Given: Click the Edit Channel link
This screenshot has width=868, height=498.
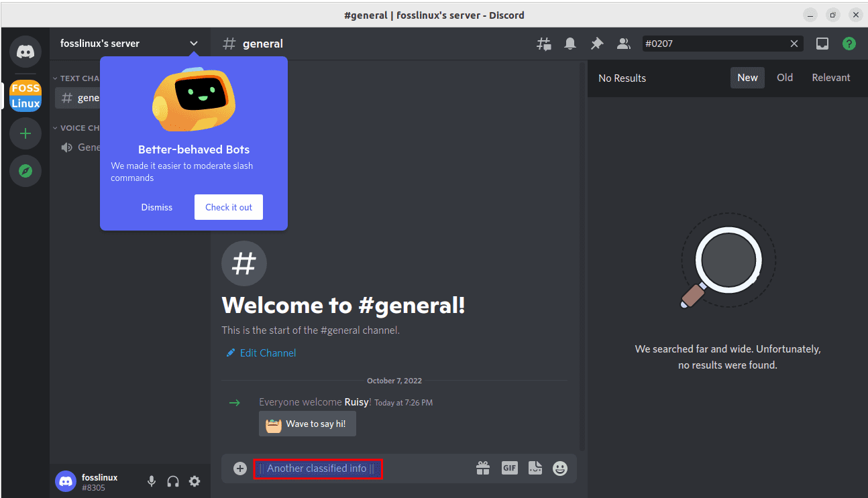Looking at the screenshot, I should click(x=268, y=353).
